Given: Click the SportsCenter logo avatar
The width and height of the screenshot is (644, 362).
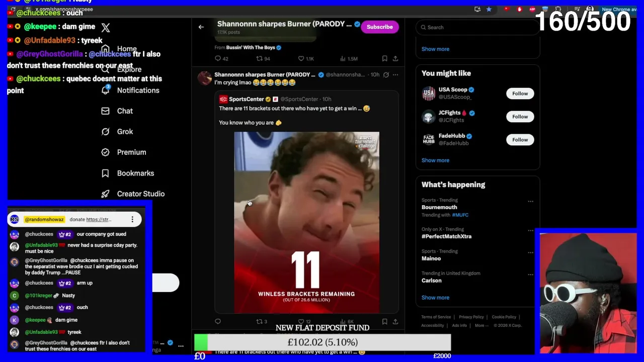Looking at the screenshot, I should [223, 99].
